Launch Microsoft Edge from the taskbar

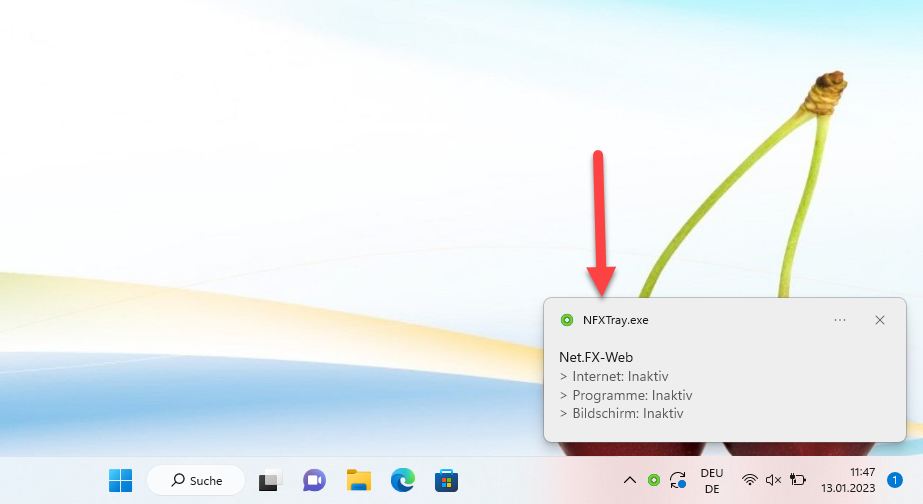[403, 480]
